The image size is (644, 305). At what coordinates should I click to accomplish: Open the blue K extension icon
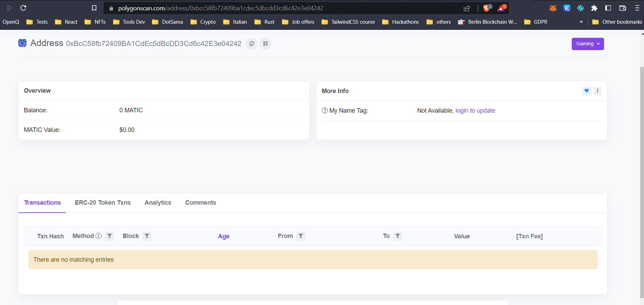tap(567, 8)
